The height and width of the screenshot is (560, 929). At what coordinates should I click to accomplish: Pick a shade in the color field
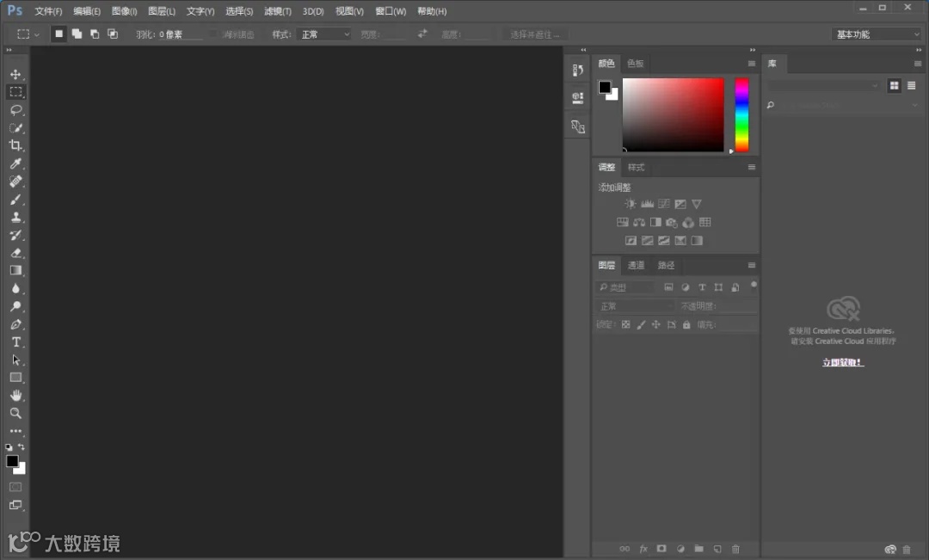coord(673,115)
